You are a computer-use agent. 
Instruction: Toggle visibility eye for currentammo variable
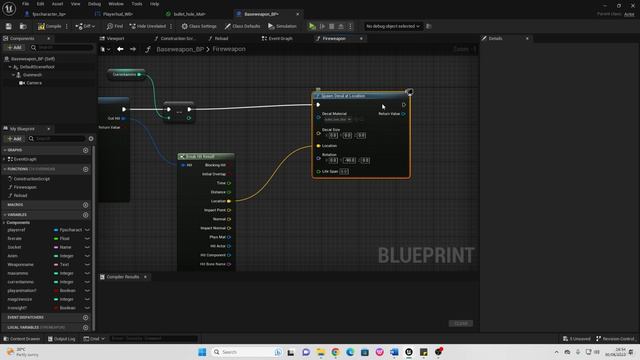[87, 282]
